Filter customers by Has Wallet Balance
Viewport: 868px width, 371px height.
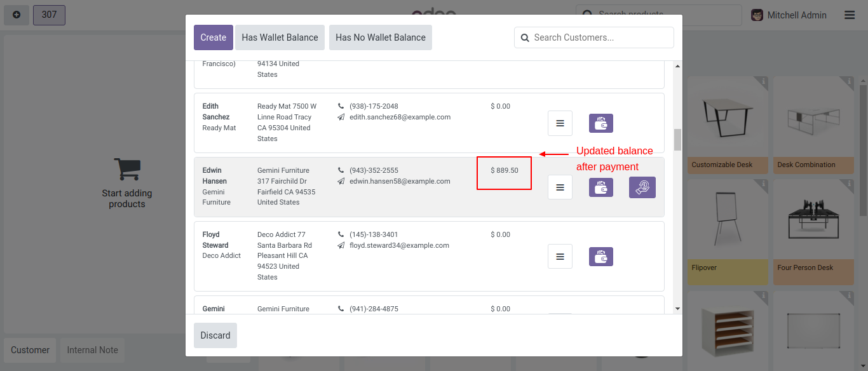(280, 37)
